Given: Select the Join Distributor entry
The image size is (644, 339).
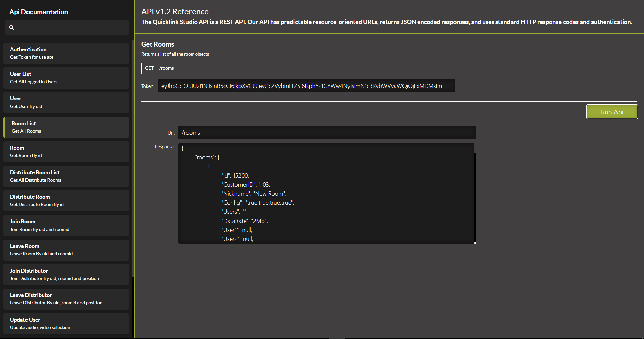Looking at the screenshot, I should (66, 275).
